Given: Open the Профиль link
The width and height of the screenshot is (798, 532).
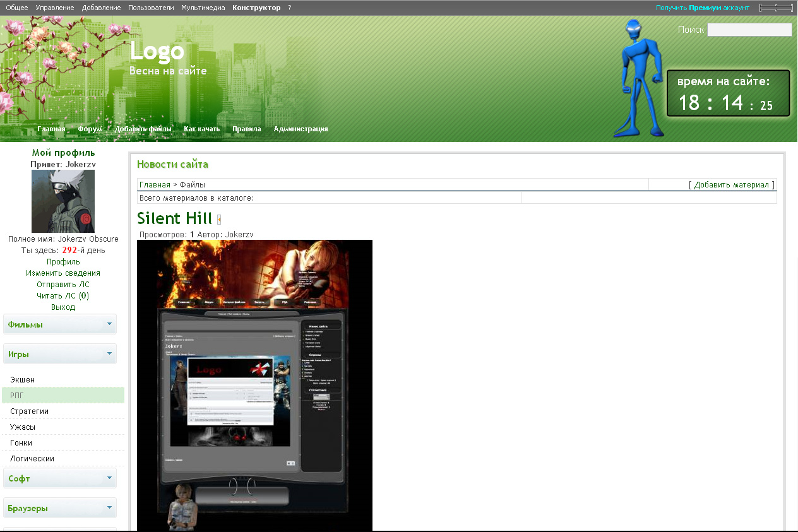Looking at the screenshot, I should [x=63, y=262].
